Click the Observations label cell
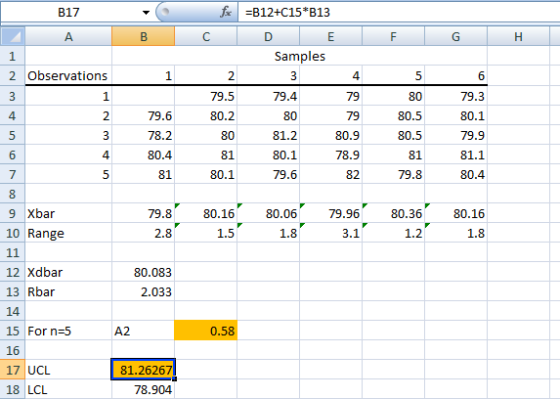The height and width of the screenshot is (399, 560). pyautogui.click(x=68, y=76)
